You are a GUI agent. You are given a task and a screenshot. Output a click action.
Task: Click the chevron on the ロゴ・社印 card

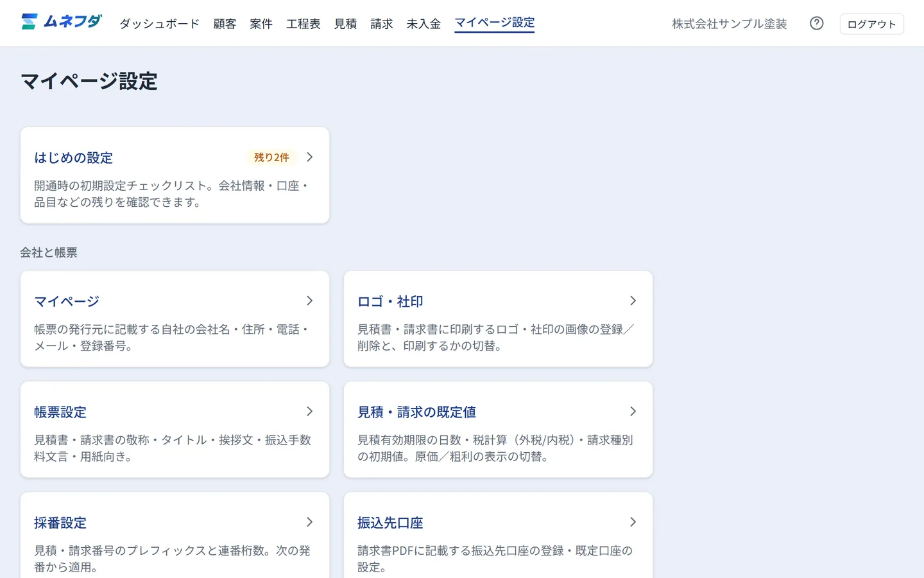(633, 301)
